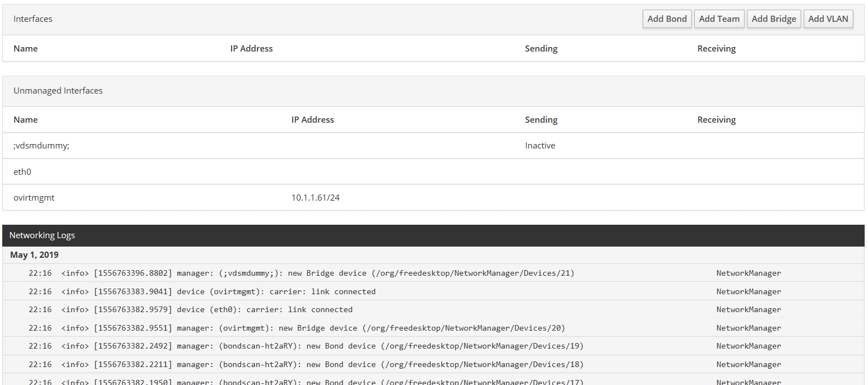Click the Interfaces panel heading
The image size is (868, 385).
(x=33, y=19)
